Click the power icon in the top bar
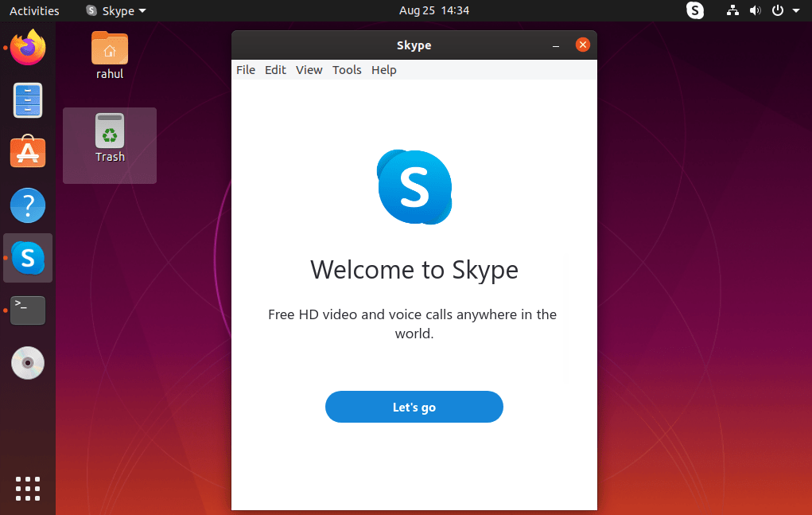This screenshot has height=515, width=812. coord(778,10)
